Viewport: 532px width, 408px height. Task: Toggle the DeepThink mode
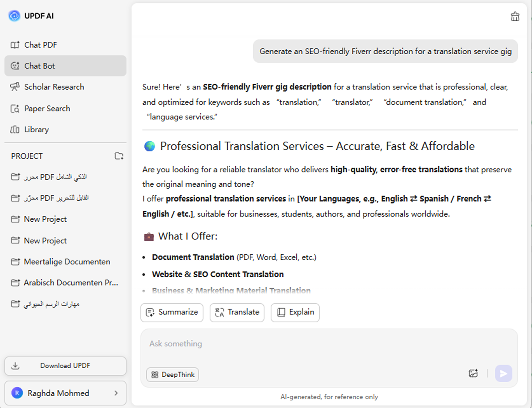172,375
